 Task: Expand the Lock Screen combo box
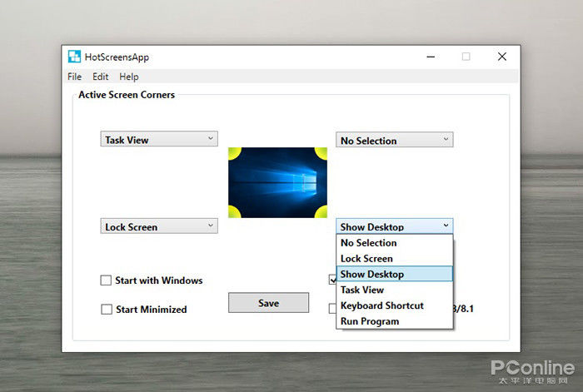(x=158, y=226)
